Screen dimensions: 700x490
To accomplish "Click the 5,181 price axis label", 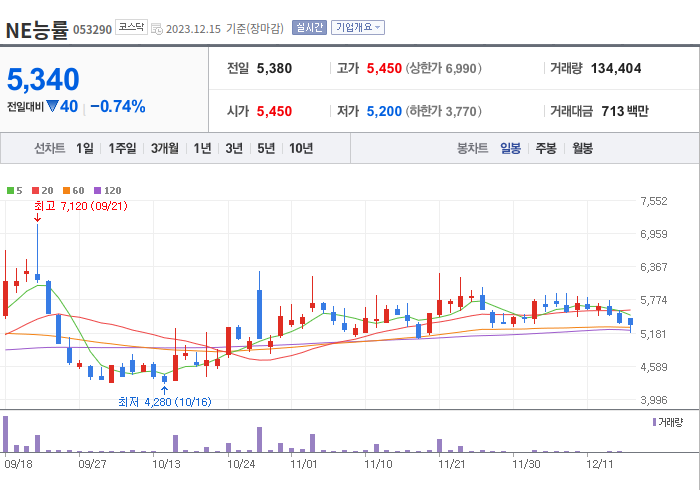I will (x=654, y=334).
